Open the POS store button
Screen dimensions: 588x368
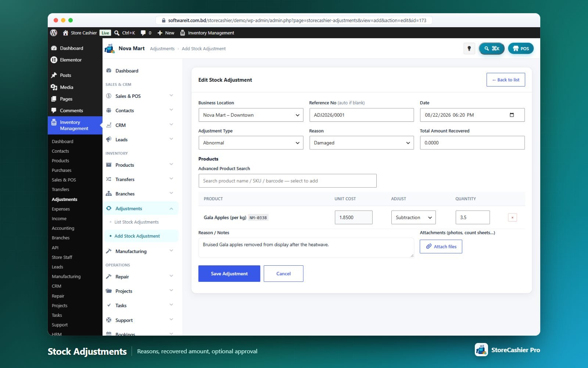[521, 49]
